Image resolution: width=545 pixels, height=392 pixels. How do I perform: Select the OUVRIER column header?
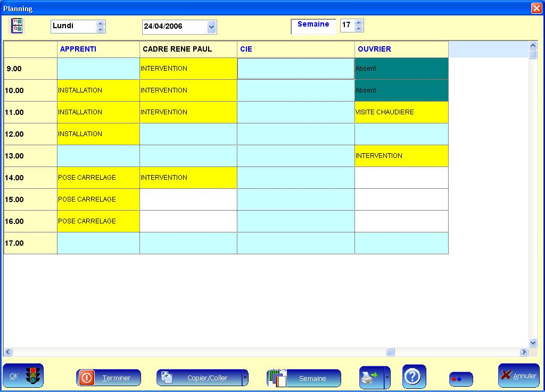(401, 49)
